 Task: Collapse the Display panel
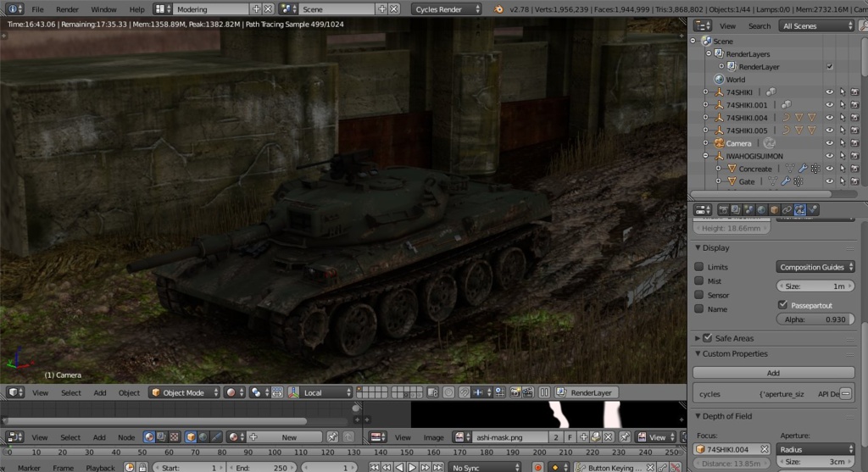(698, 248)
